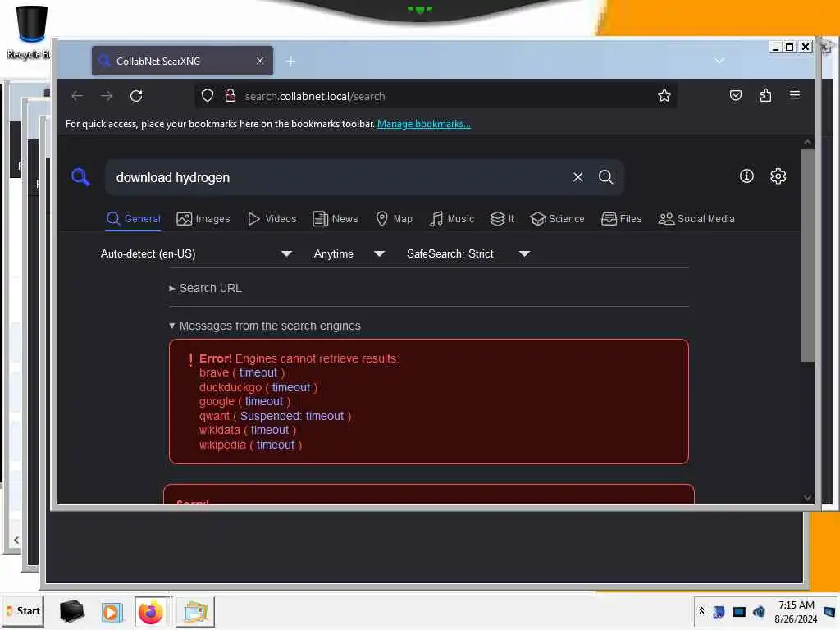The height and width of the screenshot is (630, 840).
Task: Reload the current page
Action: pyautogui.click(x=136, y=96)
